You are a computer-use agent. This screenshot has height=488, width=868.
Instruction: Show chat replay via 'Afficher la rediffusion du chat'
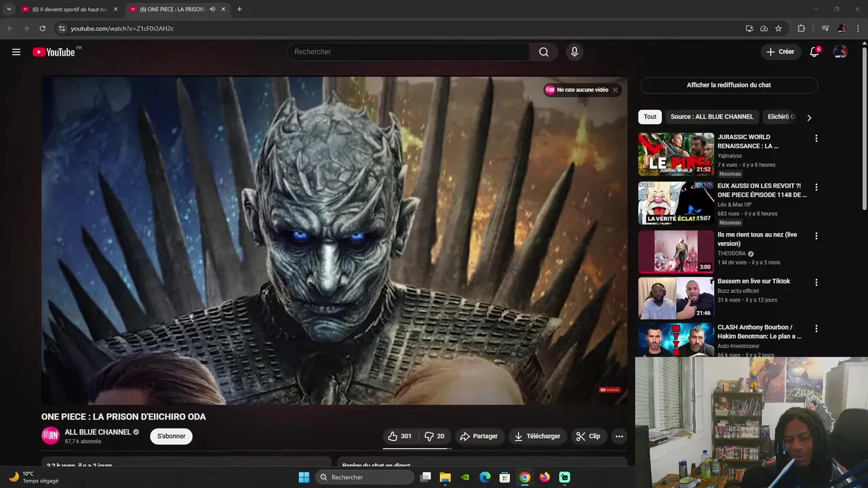tap(729, 85)
